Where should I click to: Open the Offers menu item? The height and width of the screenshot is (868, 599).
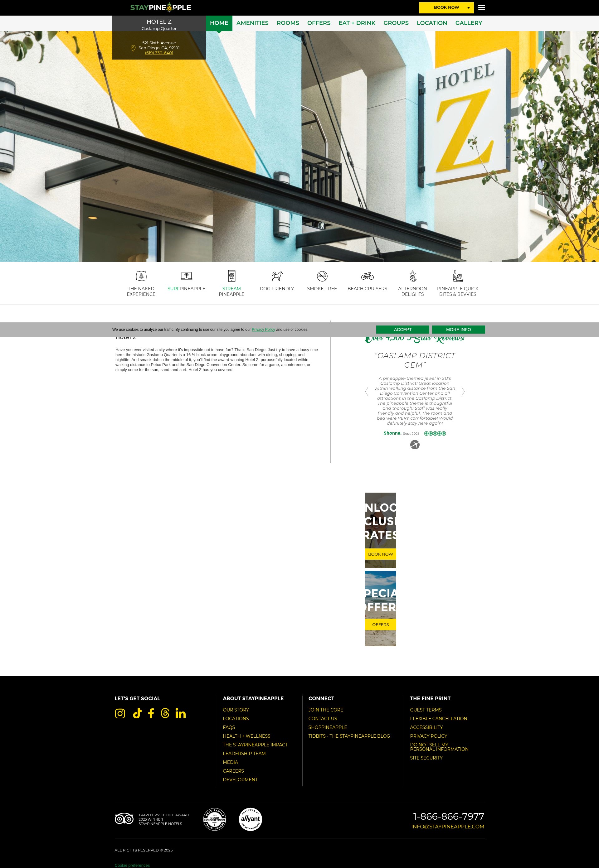(319, 23)
